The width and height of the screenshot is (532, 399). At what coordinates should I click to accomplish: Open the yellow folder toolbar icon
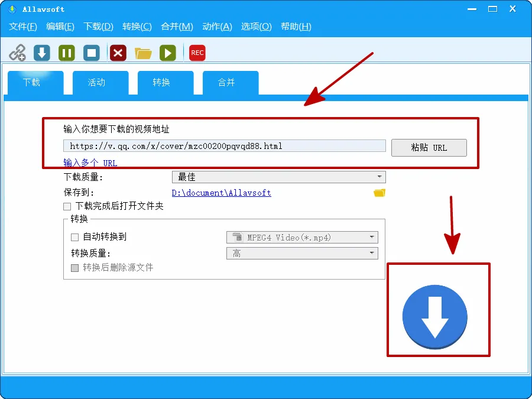click(x=143, y=53)
